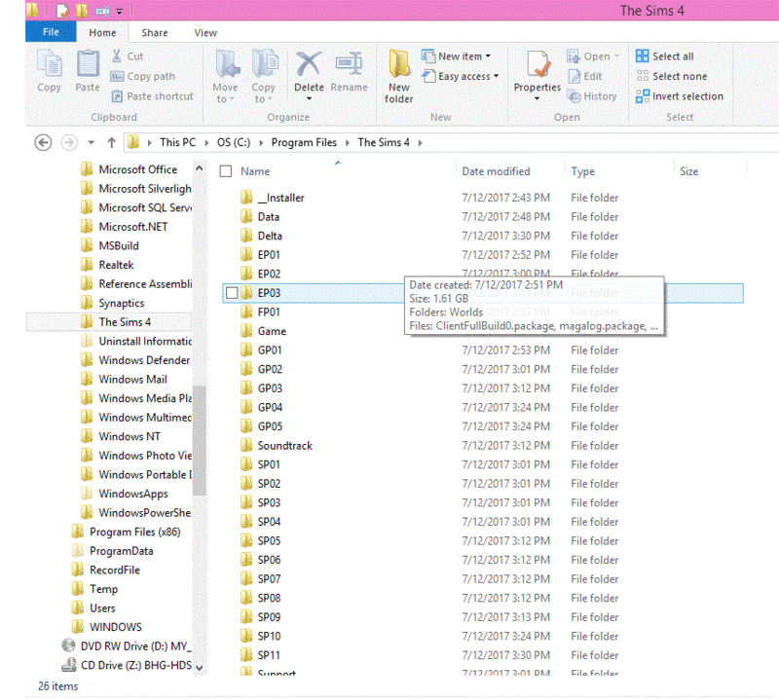The height and width of the screenshot is (700, 779).
Task: Open the Delete options dropdown arrow
Action: point(309,99)
